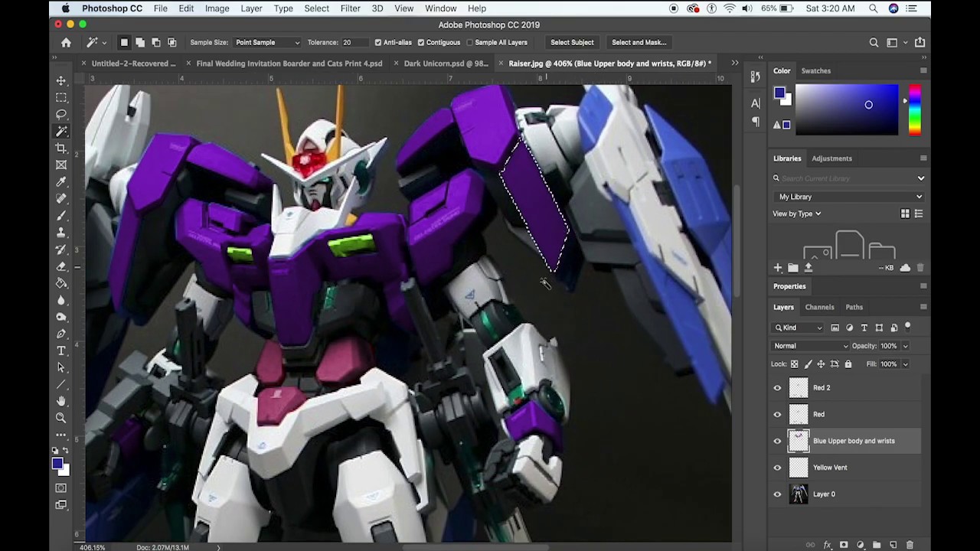Click the Tolerance input field

coord(355,43)
